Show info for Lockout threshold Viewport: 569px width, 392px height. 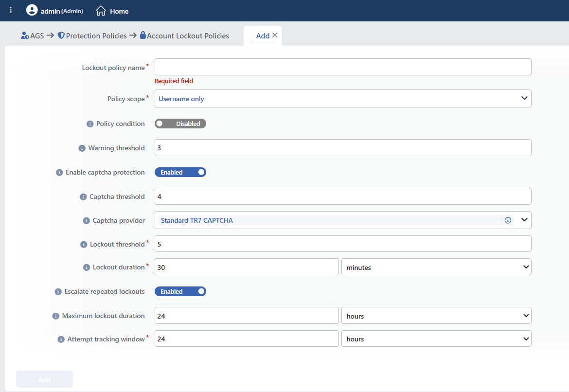[84, 245]
